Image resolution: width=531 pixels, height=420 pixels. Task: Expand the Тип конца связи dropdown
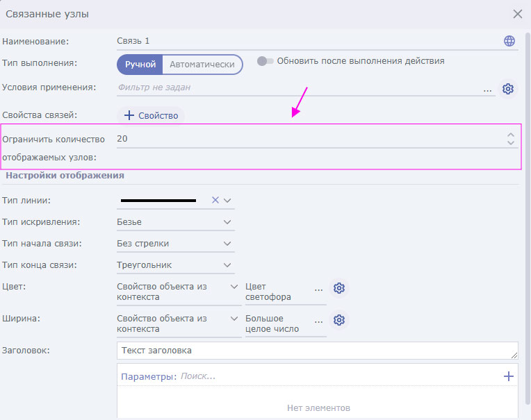[227, 265]
